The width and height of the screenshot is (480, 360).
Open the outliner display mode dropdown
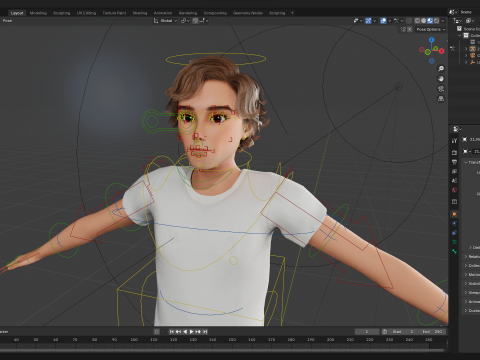(458, 21)
